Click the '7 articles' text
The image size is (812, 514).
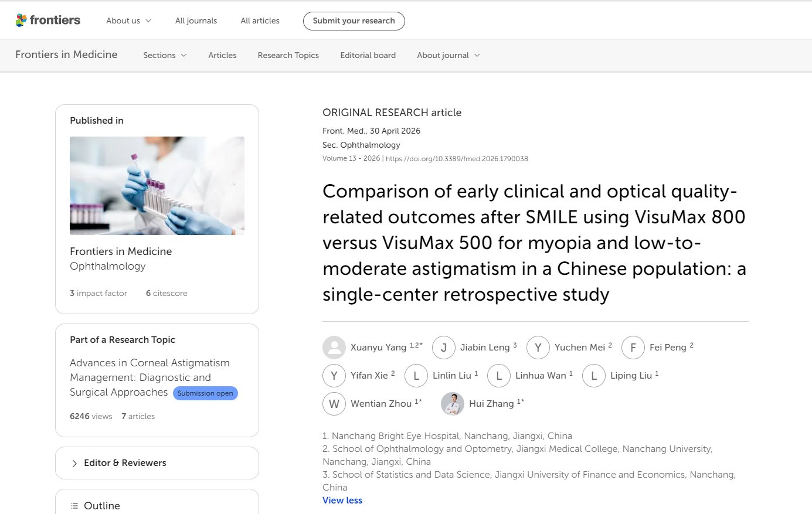click(138, 416)
